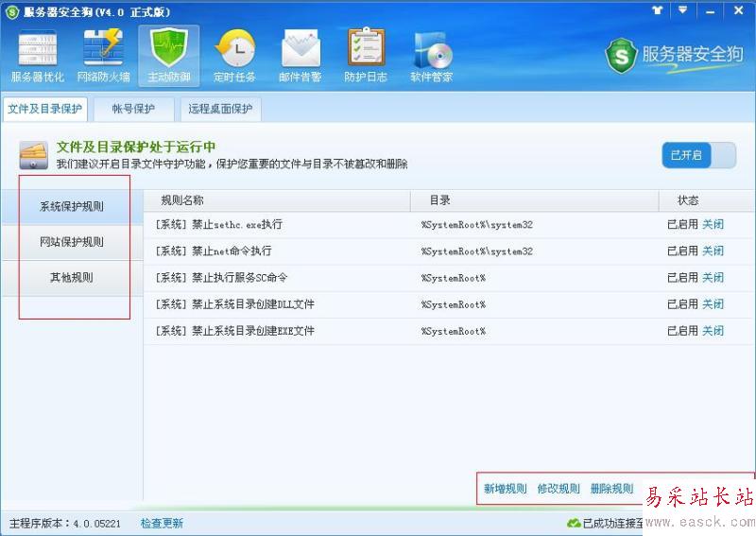Select the [系统] 禁止sethc.exe执行 rule row
756x536 pixels.
(x=450, y=225)
